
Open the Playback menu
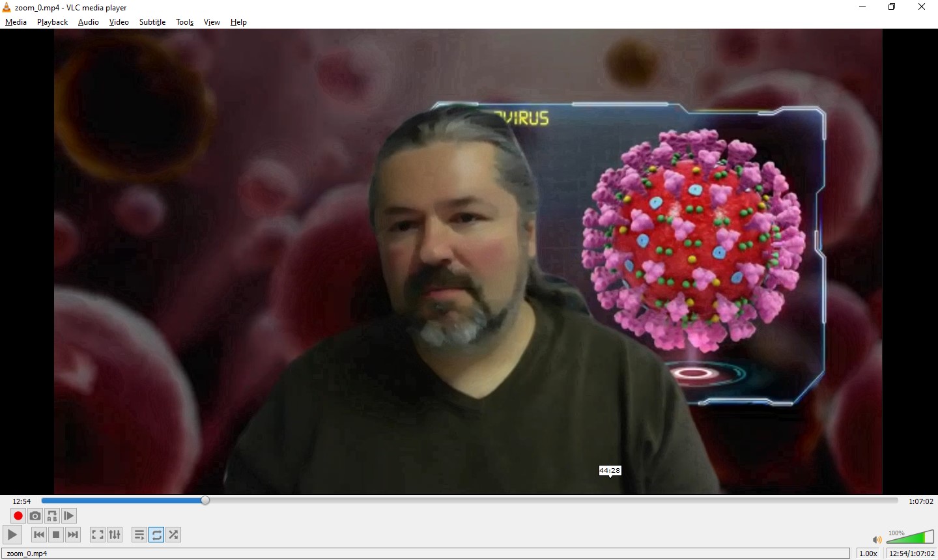point(52,22)
